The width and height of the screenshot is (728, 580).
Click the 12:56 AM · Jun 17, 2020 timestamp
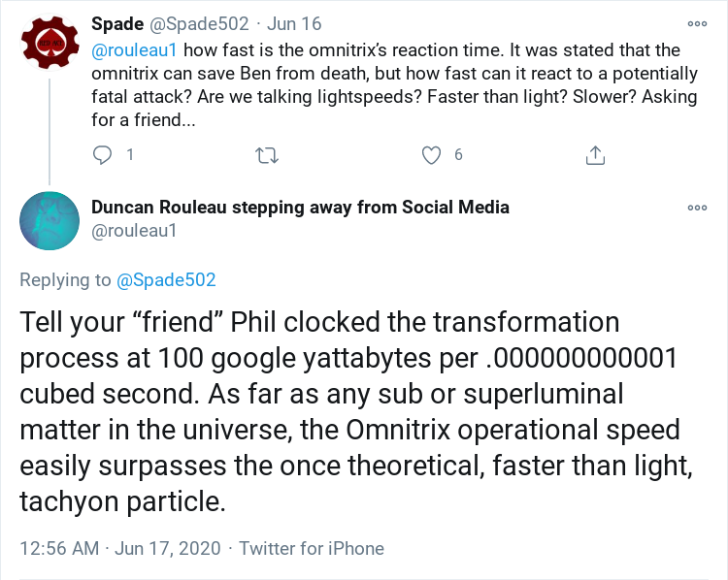coord(120,548)
